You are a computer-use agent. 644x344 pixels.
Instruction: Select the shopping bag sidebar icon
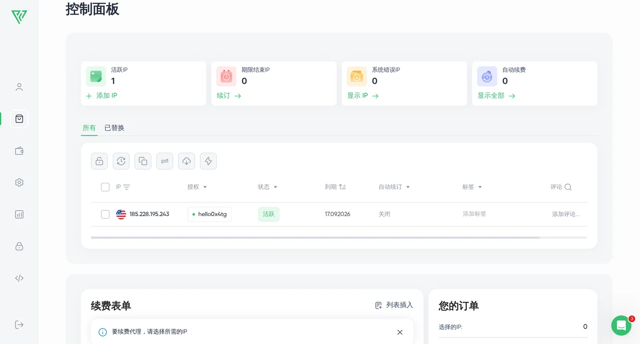pos(19,119)
